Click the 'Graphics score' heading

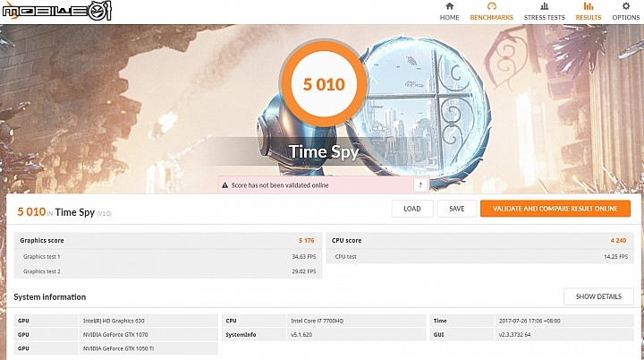pos(42,241)
